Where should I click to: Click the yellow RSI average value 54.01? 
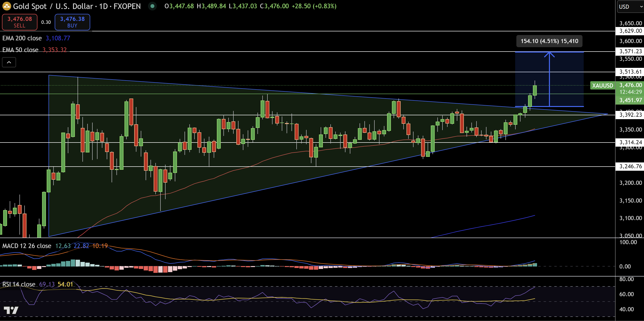coord(65,284)
